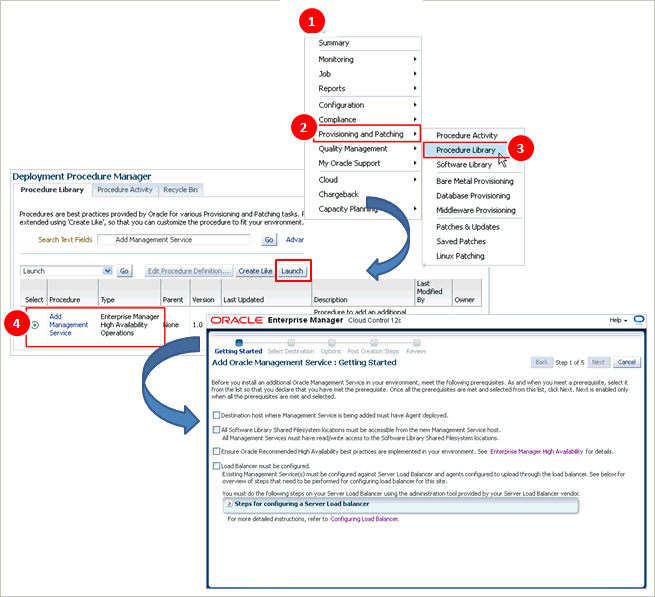Select Chargeback from the menu
This screenshot has height=597, width=655.
338,194
